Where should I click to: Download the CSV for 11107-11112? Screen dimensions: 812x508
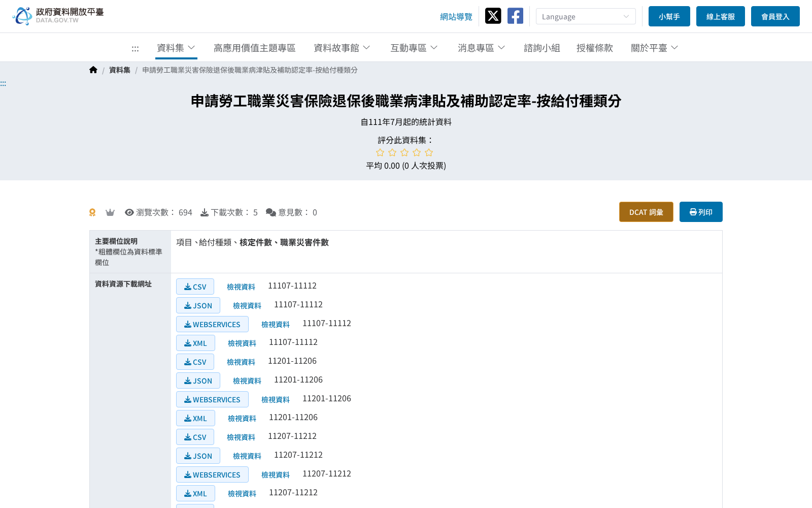pyautogui.click(x=195, y=287)
